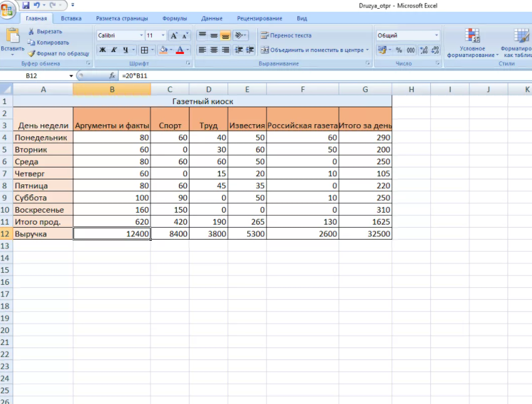
Task: Click Перенос текста wrap text
Action: (x=286, y=35)
